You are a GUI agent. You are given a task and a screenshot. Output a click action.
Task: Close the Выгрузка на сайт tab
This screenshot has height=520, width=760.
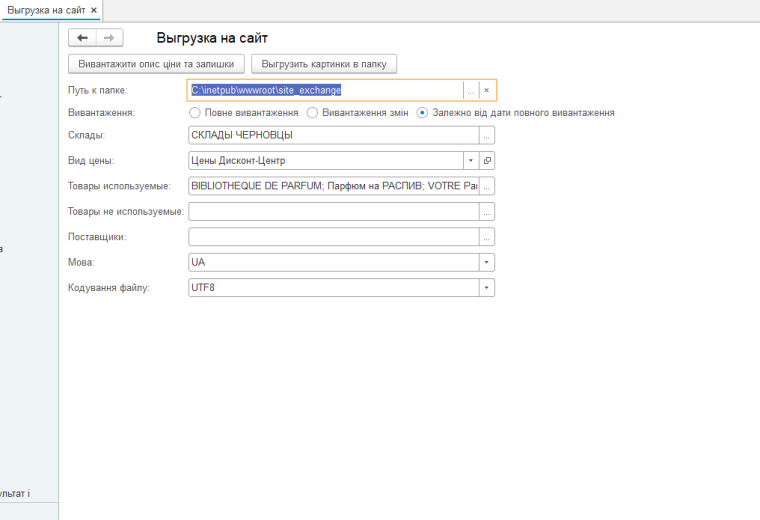click(94, 9)
